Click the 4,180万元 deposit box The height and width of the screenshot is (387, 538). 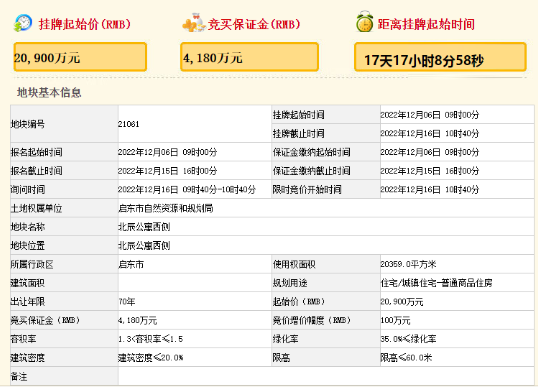pyautogui.click(x=249, y=57)
